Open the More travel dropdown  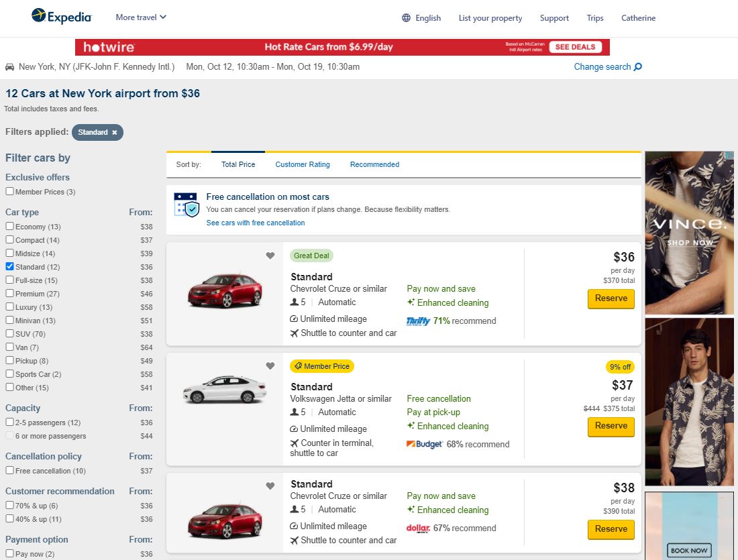pos(141,17)
